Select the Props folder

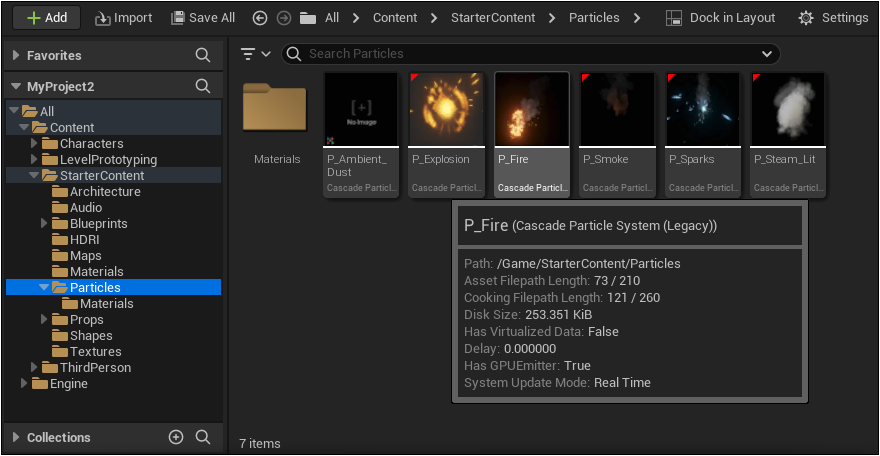pos(78,320)
